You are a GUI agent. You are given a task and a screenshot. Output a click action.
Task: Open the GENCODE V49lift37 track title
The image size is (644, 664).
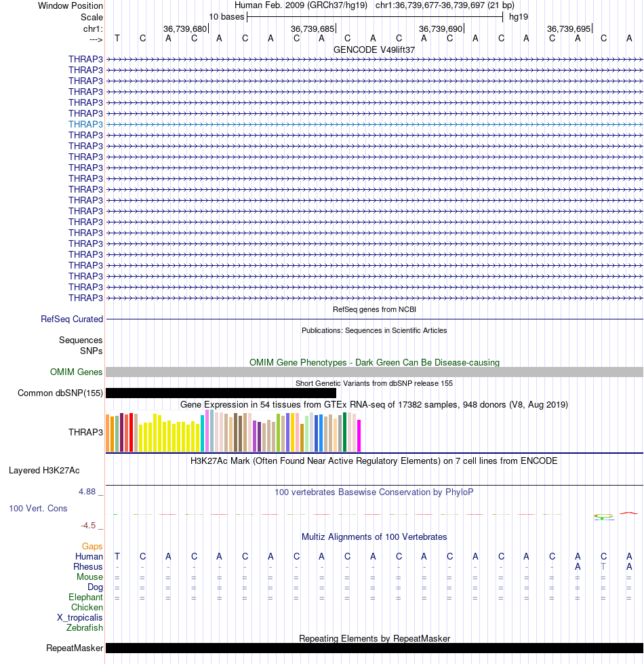[x=374, y=50]
